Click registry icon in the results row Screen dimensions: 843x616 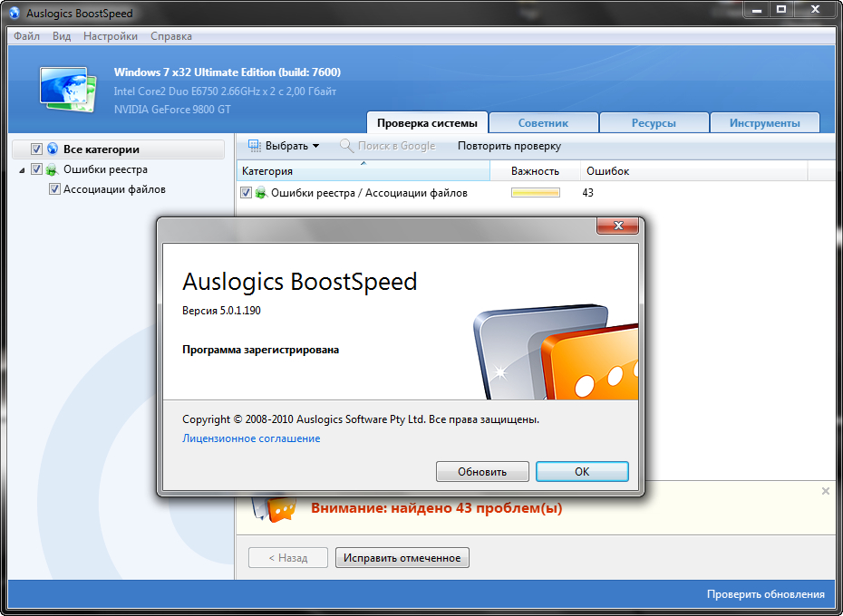click(x=261, y=192)
